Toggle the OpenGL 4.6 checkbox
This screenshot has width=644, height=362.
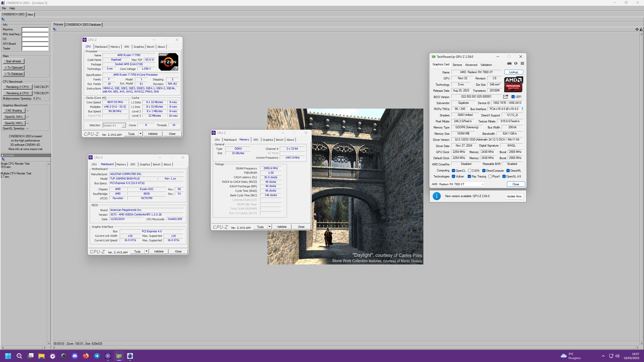coord(504,176)
